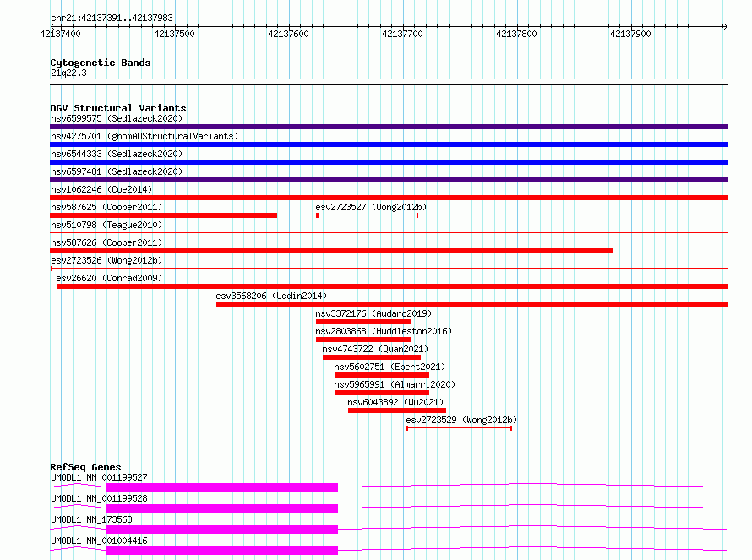Click the nsv587626 (Cooper2011) label
This screenshot has width=752, height=560.
106,242
